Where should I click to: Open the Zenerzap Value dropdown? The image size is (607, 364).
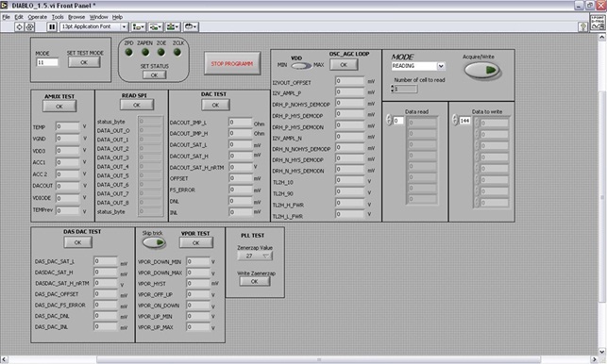[x=255, y=256]
